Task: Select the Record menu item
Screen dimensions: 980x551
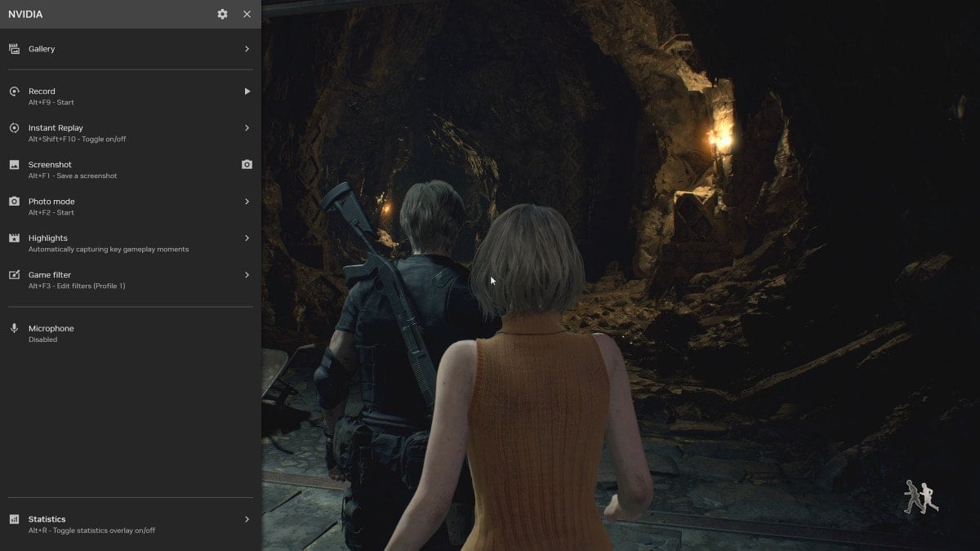Action: pos(131,96)
